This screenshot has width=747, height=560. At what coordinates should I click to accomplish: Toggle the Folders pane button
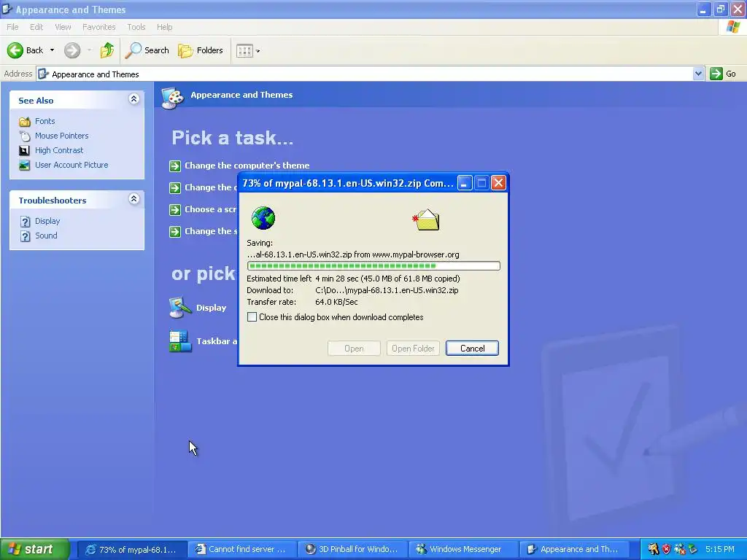[x=201, y=50]
